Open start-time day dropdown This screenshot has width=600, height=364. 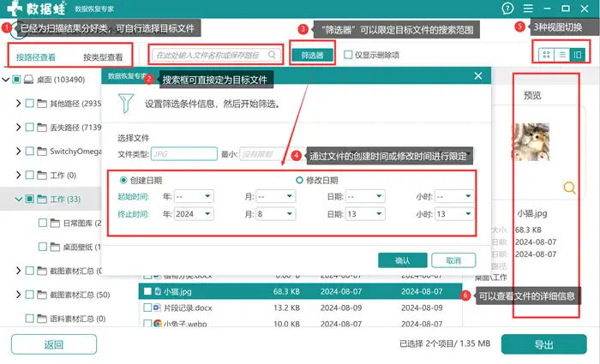(x=365, y=196)
